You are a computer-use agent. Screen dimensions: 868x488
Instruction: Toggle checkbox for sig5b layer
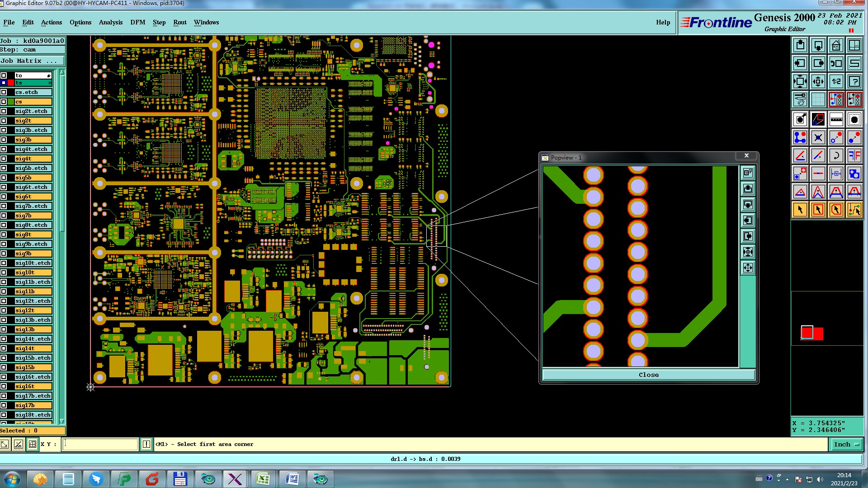tap(4, 178)
